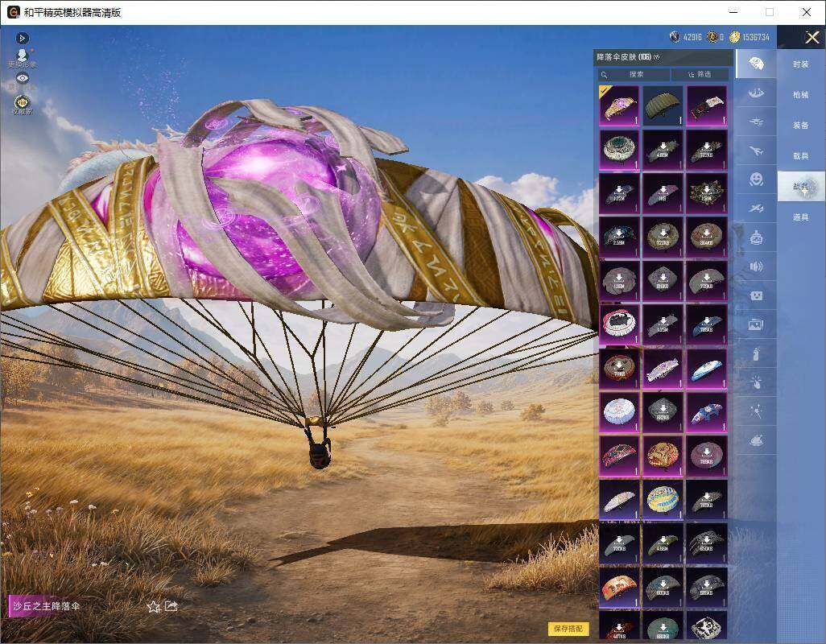This screenshot has height=644, width=826.
Task: Click the gold coin icon showing 1536734
Action: [734, 37]
